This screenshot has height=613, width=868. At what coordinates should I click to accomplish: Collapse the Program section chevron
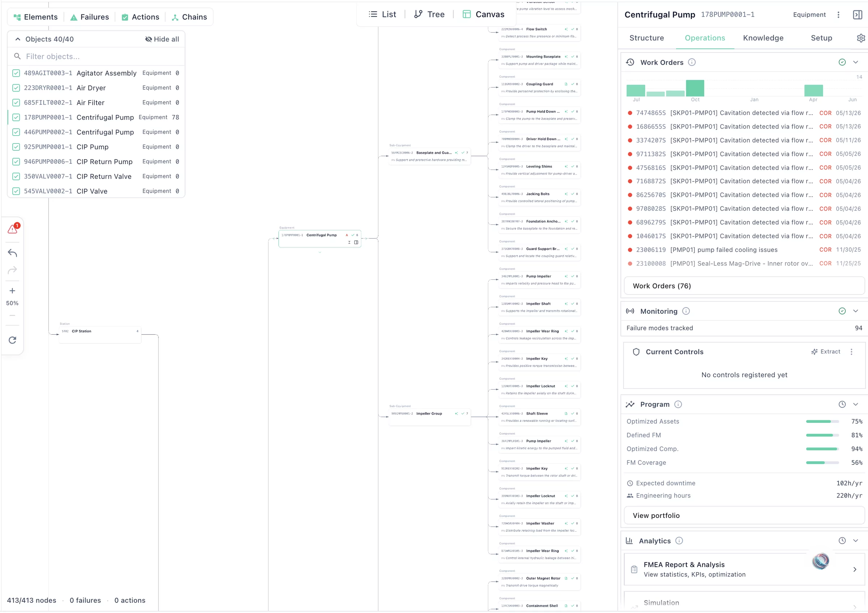[x=856, y=404]
